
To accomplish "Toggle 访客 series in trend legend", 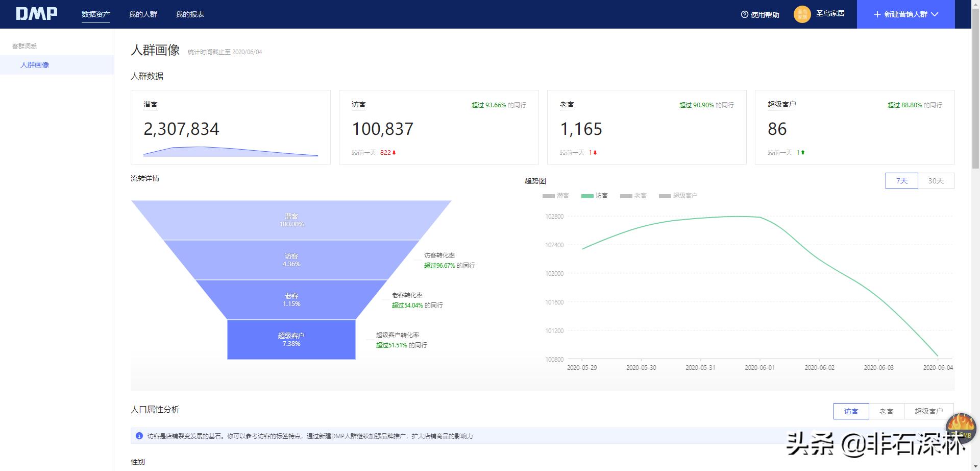I will point(594,196).
